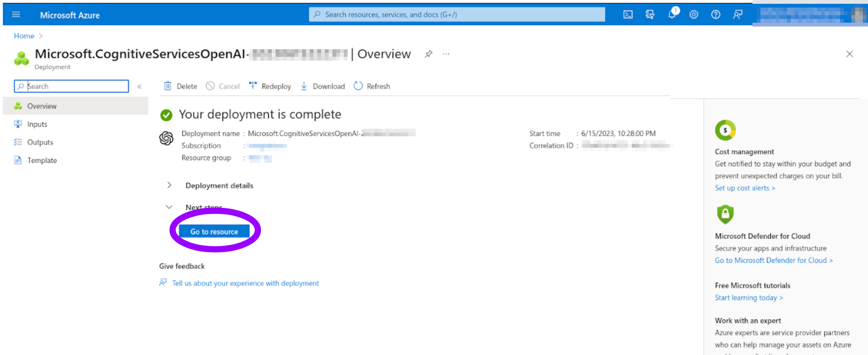Open Tell us about your experience link

tap(245, 283)
